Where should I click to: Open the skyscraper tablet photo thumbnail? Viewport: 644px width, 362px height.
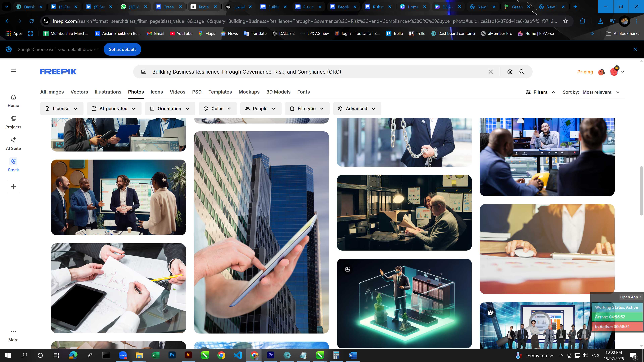(261, 232)
